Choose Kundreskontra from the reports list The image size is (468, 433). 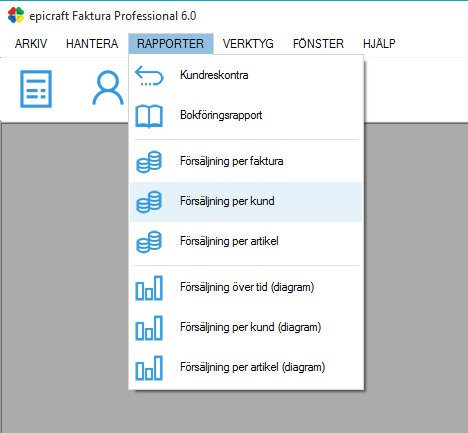(x=246, y=75)
